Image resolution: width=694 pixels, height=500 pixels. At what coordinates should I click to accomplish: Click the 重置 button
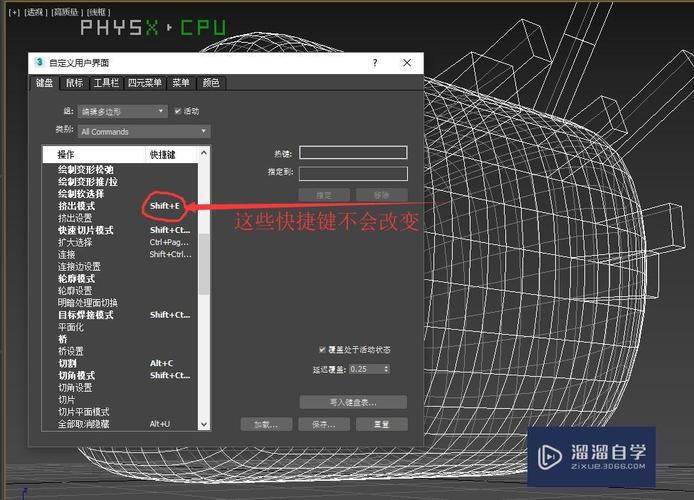click(x=382, y=424)
